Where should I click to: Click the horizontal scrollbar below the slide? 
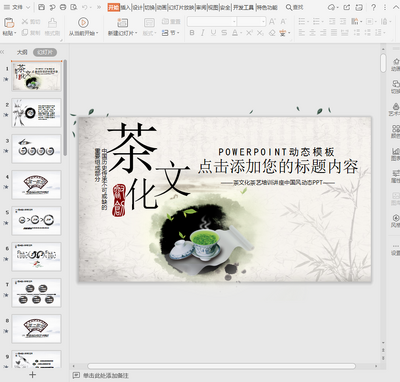[x=221, y=366]
